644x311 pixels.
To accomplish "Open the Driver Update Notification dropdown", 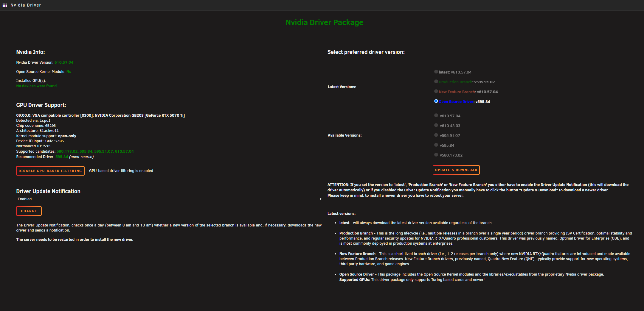I will coord(169,199).
